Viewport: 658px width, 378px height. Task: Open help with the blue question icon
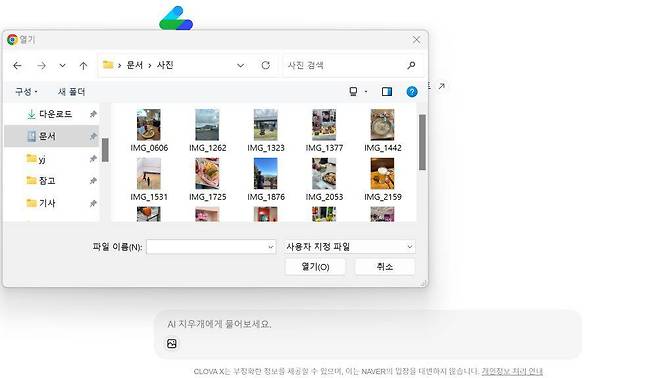coord(412,91)
